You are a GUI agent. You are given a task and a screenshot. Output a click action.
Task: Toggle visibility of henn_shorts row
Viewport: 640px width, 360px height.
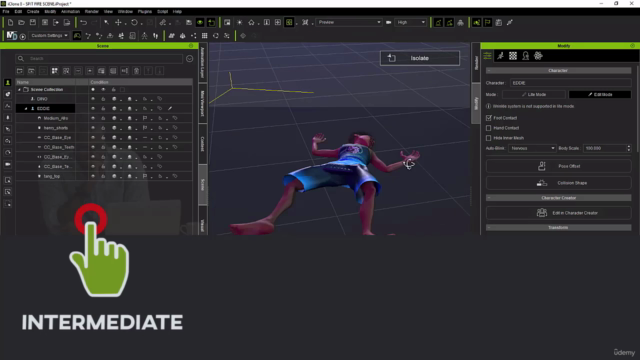(93, 128)
